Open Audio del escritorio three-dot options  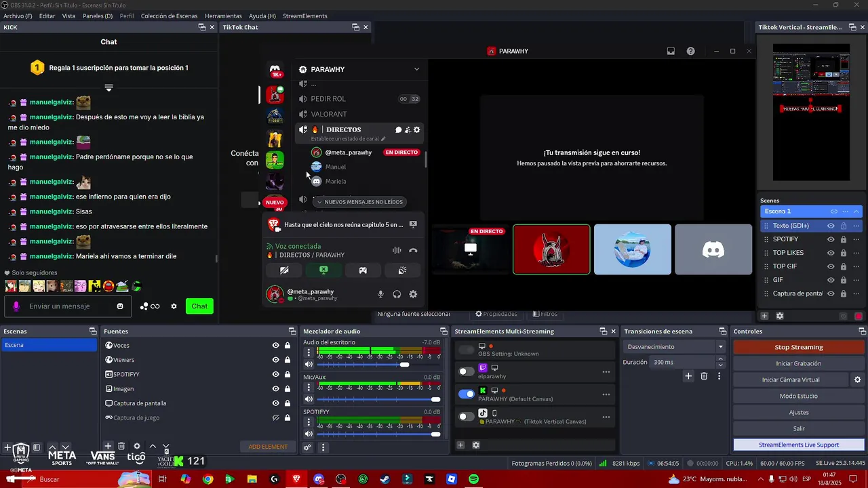[x=309, y=353]
